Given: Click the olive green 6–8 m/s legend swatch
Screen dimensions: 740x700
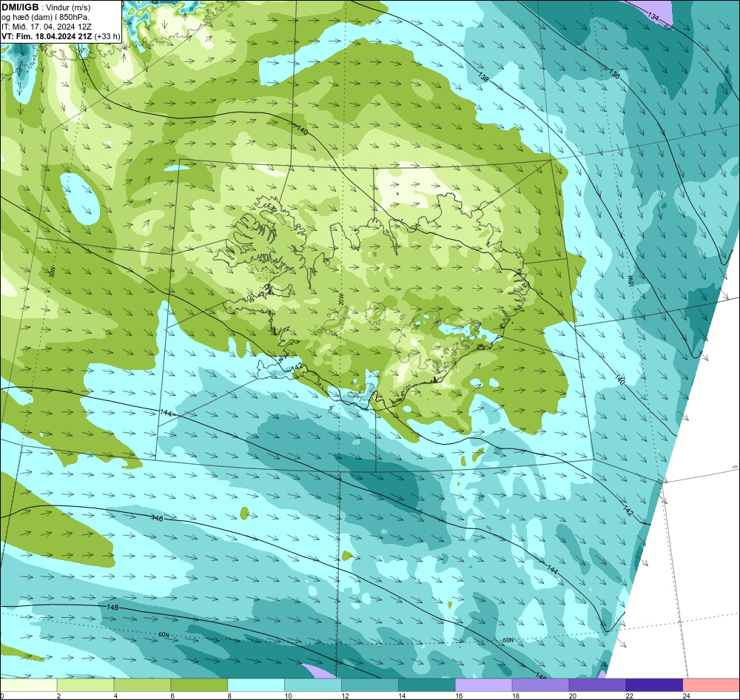Looking at the screenshot, I should tap(199, 684).
